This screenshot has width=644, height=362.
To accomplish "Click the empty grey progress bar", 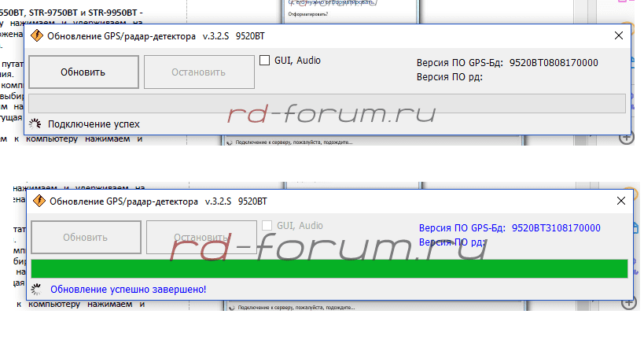I will 327,103.
